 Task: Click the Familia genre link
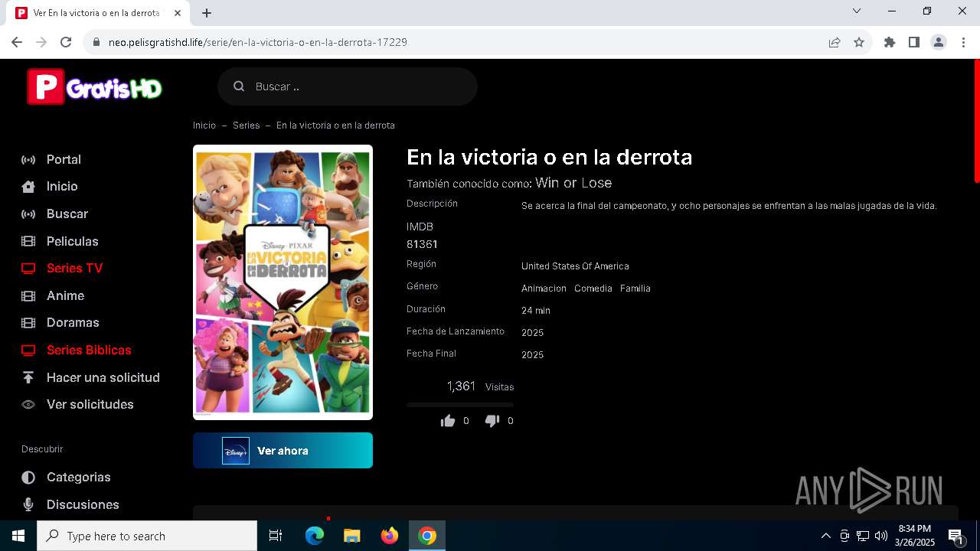tap(635, 289)
